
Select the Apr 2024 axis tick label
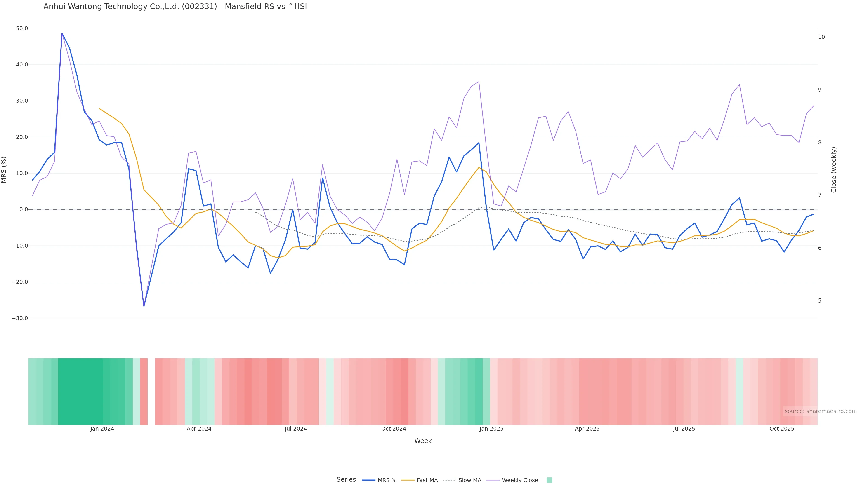tap(199, 429)
